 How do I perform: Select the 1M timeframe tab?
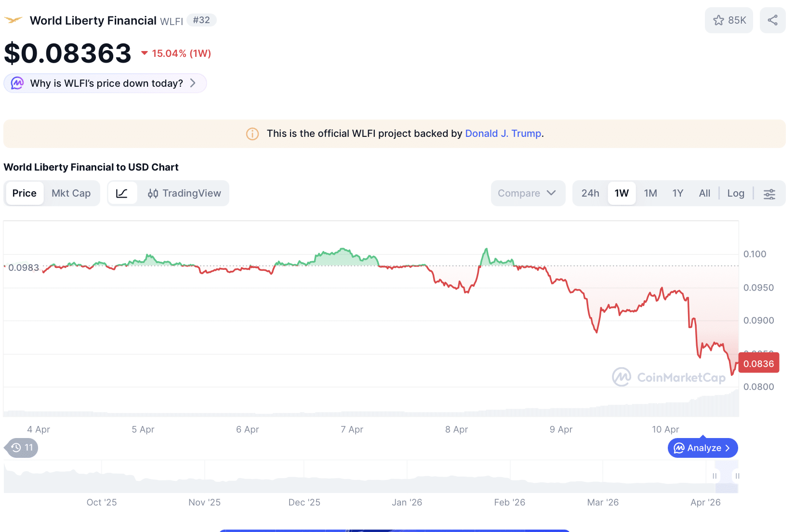pos(650,193)
